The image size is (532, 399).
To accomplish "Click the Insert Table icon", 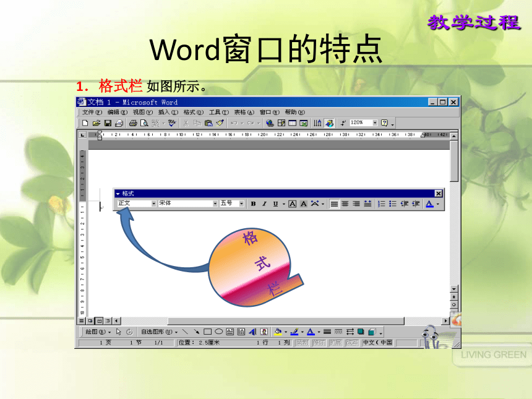I will click(x=293, y=123).
